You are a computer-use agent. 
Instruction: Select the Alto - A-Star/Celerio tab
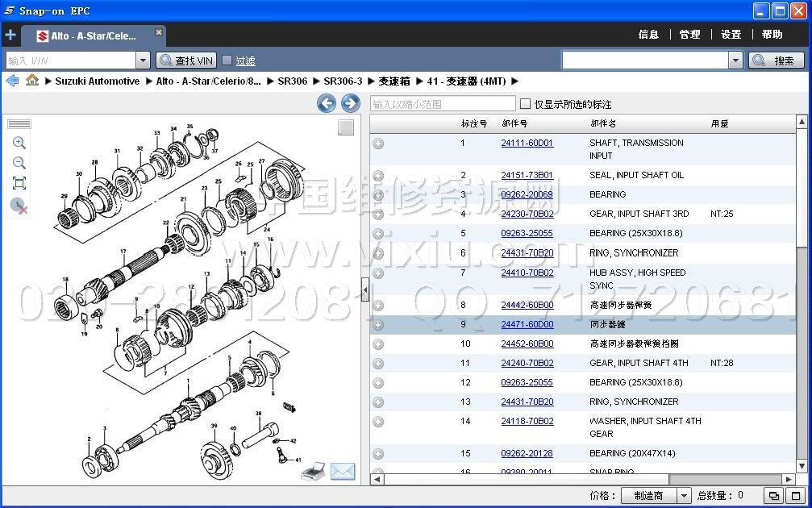pos(93,36)
